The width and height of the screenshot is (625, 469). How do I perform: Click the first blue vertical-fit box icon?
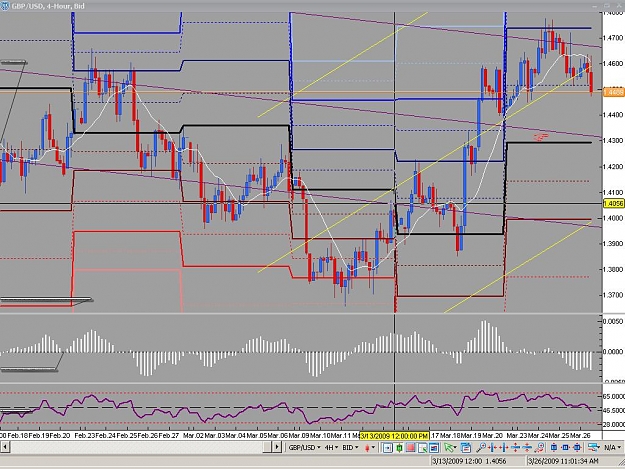(x=554, y=447)
